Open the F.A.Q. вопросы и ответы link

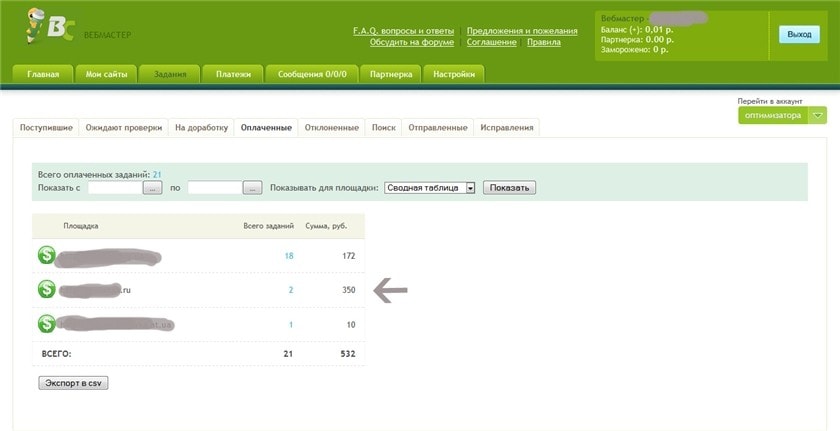pyautogui.click(x=403, y=31)
